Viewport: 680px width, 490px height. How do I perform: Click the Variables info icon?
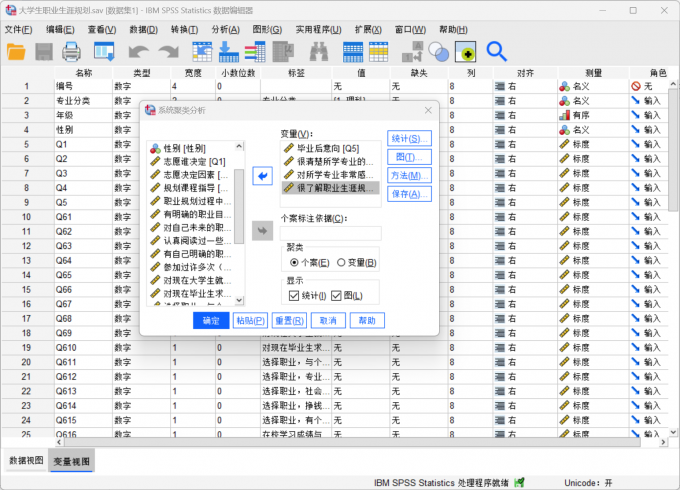coord(255,52)
